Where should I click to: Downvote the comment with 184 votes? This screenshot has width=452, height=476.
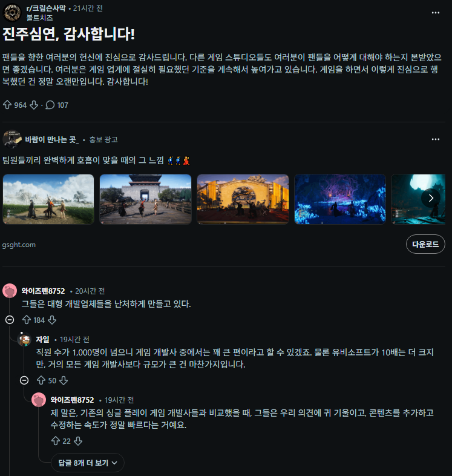(52, 320)
